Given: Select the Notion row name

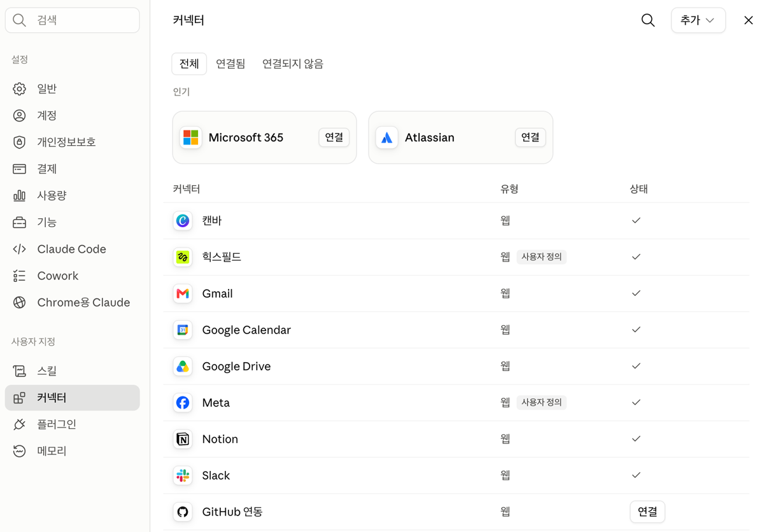Looking at the screenshot, I should pyautogui.click(x=220, y=439).
